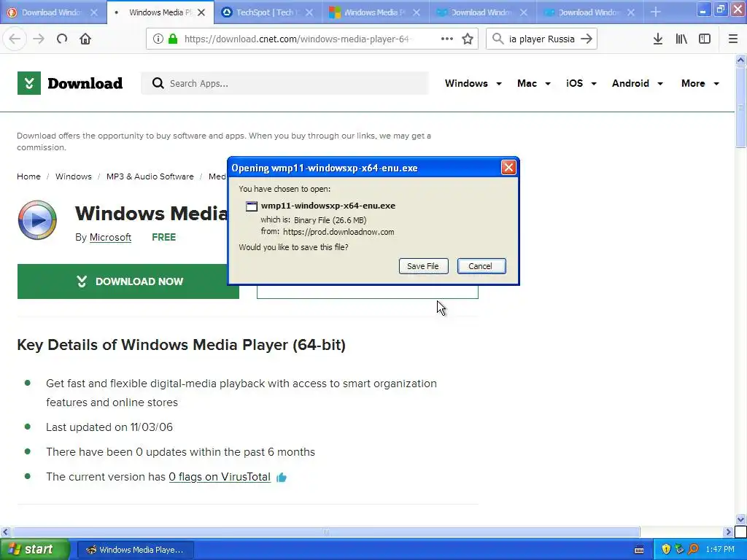Viewport: 747px width, 560px height.
Task: Go forward with the forward arrow
Action: (39, 39)
